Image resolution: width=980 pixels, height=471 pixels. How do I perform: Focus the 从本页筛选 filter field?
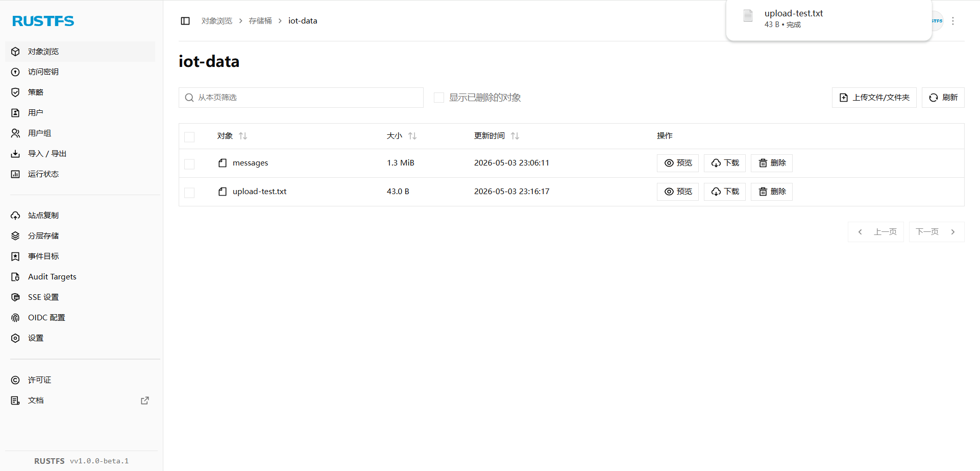point(301,98)
